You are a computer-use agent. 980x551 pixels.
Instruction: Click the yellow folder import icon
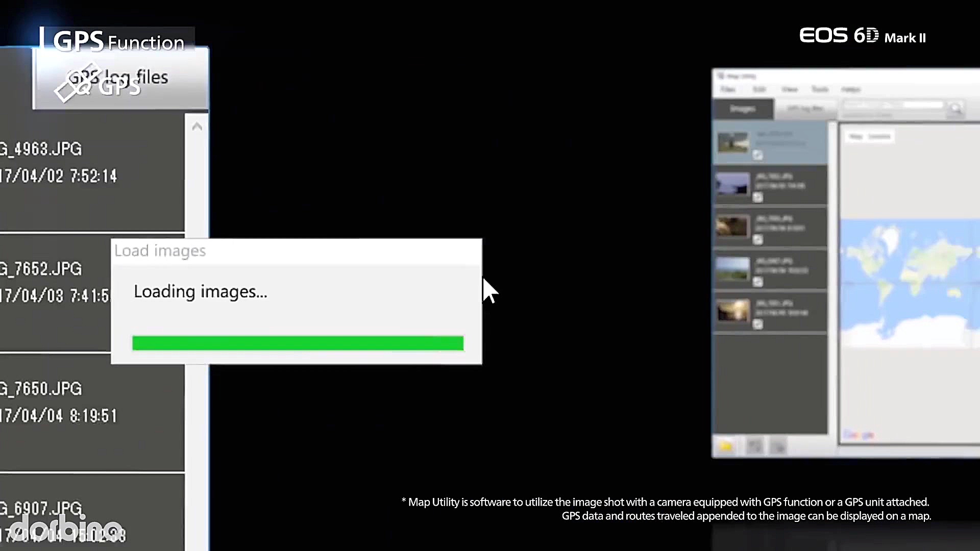coord(726,447)
